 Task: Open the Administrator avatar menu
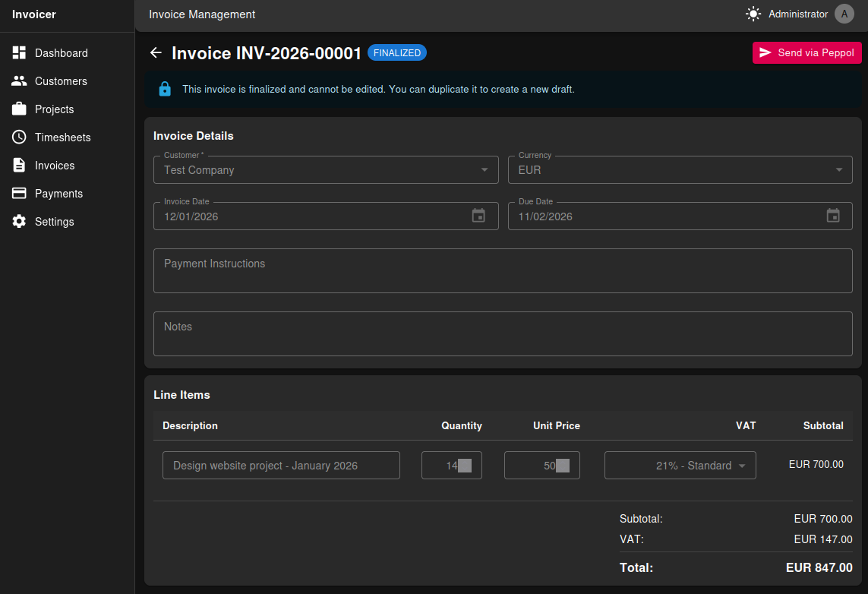(x=844, y=14)
